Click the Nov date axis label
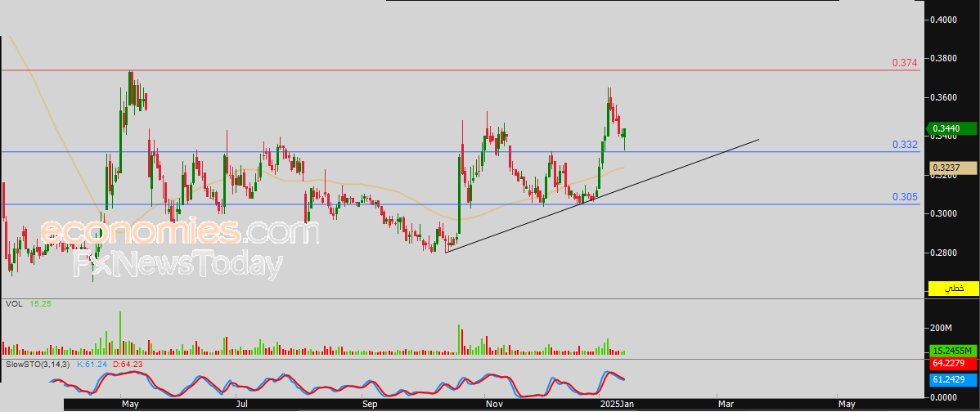 point(494,405)
